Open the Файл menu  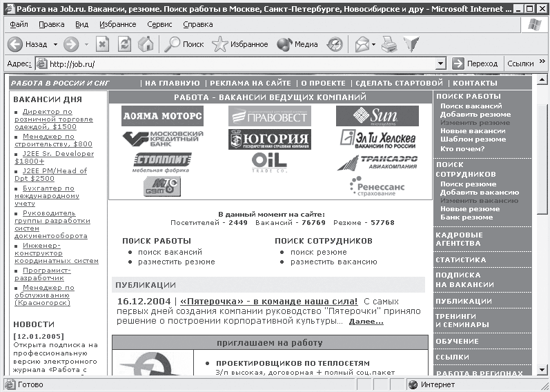point(19,24)
